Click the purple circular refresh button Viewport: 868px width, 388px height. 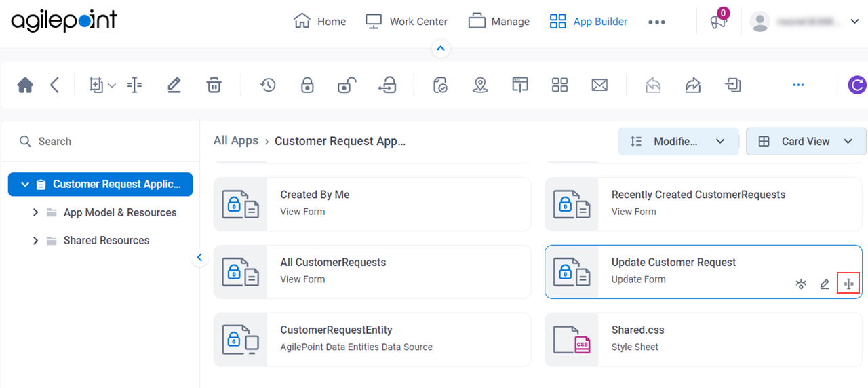[857, 85]
